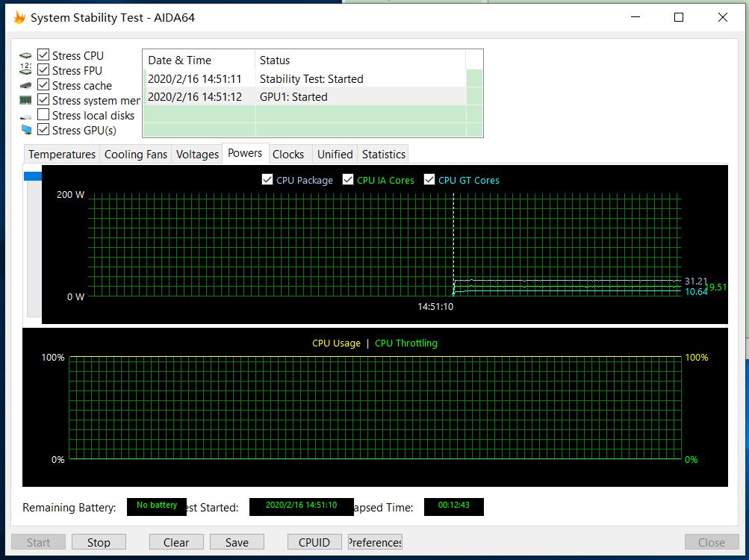This screenshot has width=749, height=560.
Task: Toggle the CPU GT Cores checkbox
Action: tap(429, 180)
